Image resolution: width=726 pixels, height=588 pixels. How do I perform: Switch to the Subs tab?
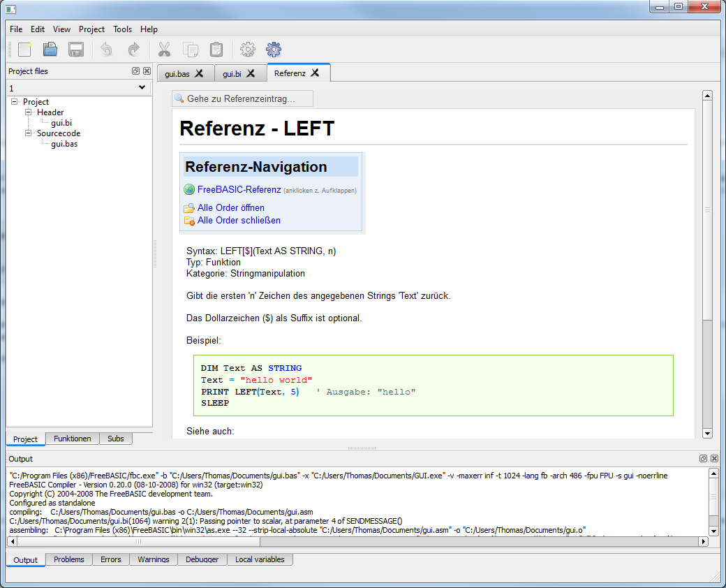pos(116,439)
